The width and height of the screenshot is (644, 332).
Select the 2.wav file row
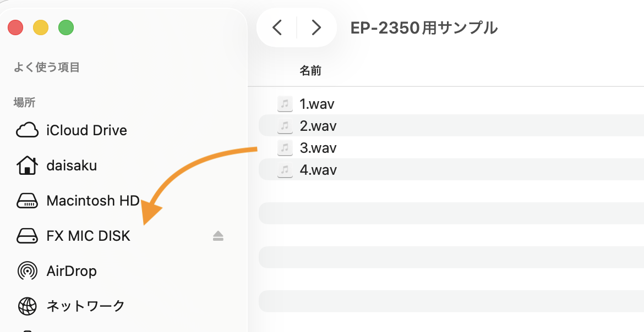click(x=451, y=125)
